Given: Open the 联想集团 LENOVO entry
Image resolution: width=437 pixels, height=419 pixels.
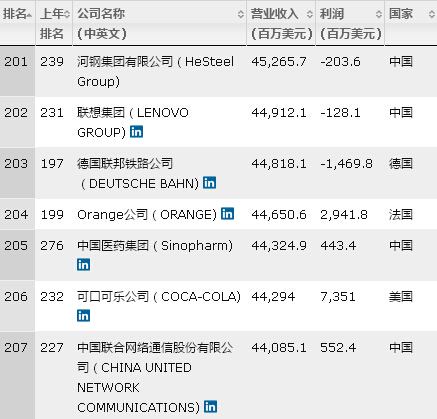Looking at the screenshot, I should coord(133,122).
